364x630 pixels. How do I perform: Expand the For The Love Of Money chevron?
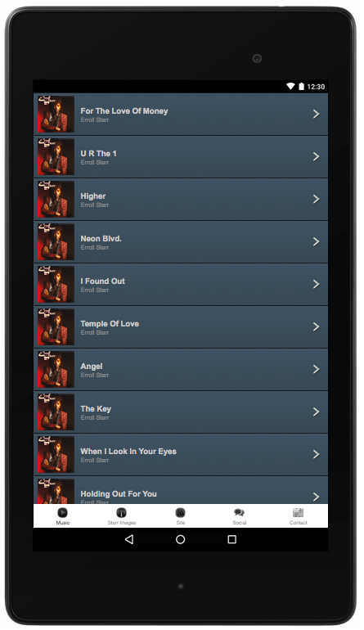coord(317,114)
